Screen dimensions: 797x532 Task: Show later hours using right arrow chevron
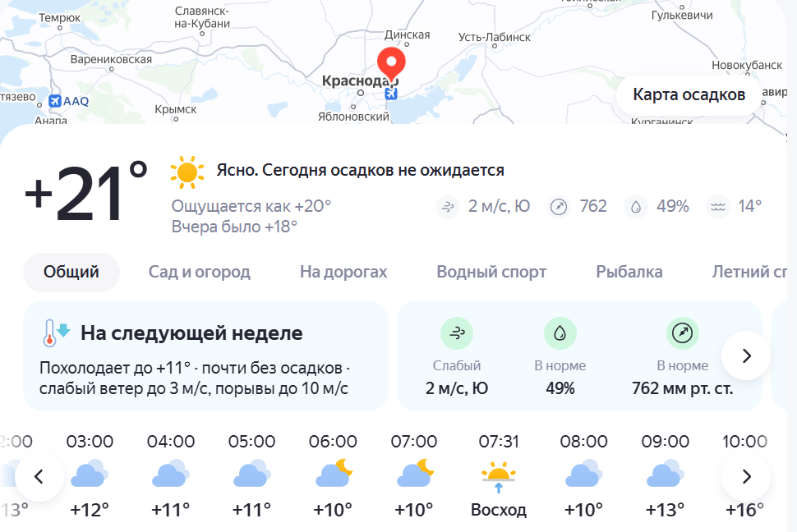tap(746, 476)
